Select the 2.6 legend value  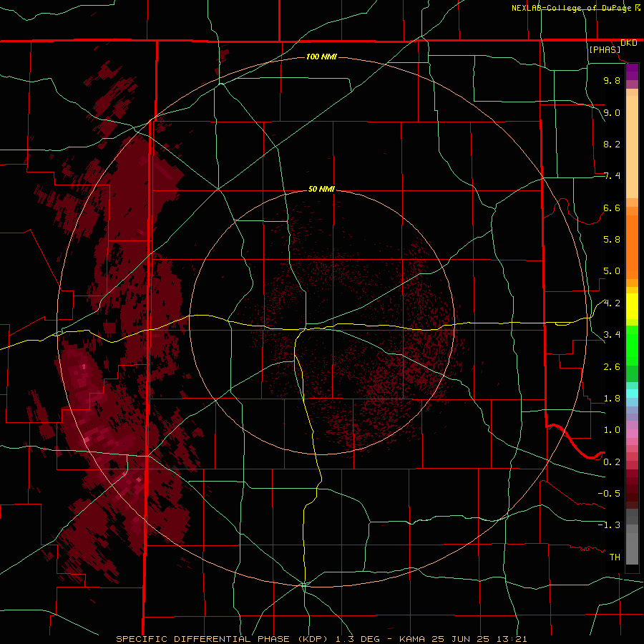(x=612, y=366)
